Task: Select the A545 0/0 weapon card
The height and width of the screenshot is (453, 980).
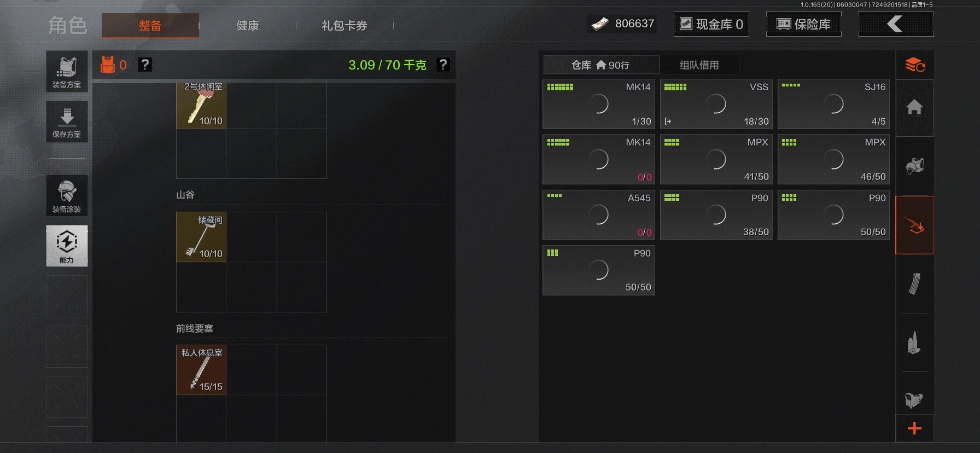Action: point(599,215)
